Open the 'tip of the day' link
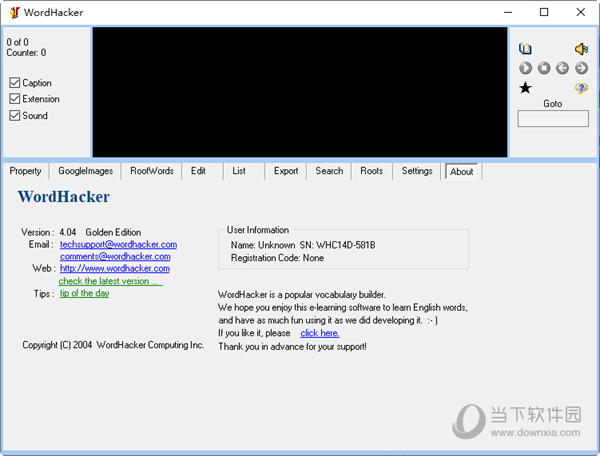 pyautogui.click(x=85, y=293)
